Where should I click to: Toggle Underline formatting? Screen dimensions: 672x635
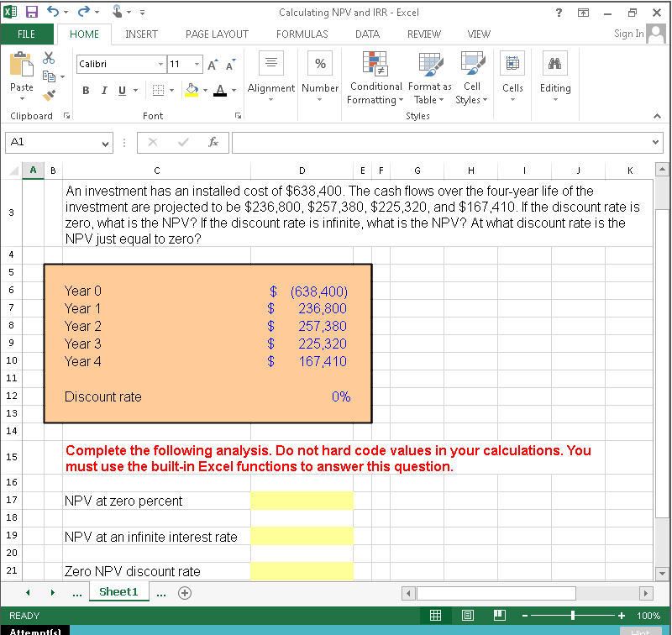tap(122, 90)
